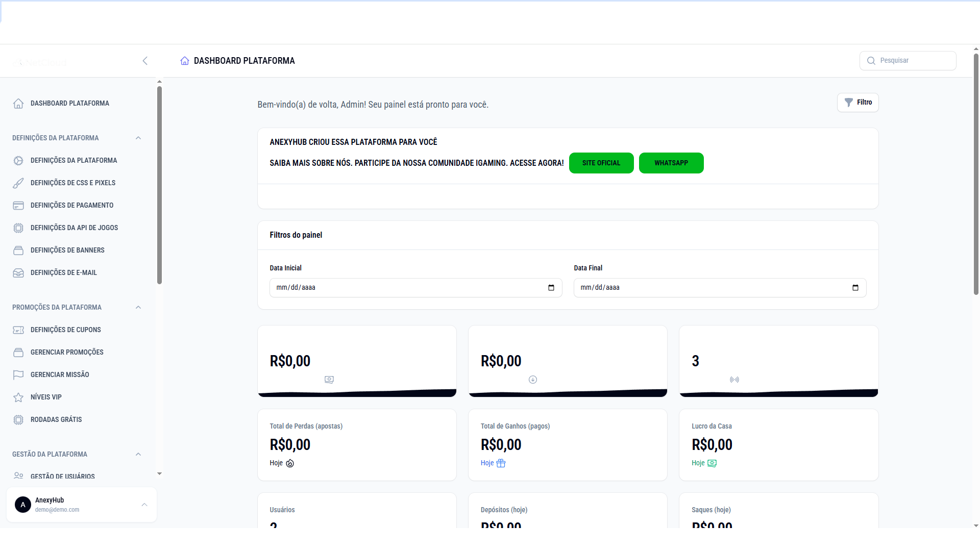Expand the AnexyHub user account menu

click(x=144, y=505)
